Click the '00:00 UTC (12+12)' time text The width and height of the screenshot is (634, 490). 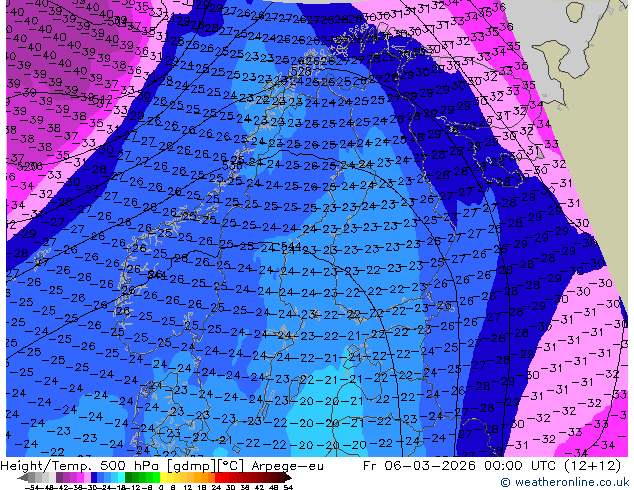553,466
